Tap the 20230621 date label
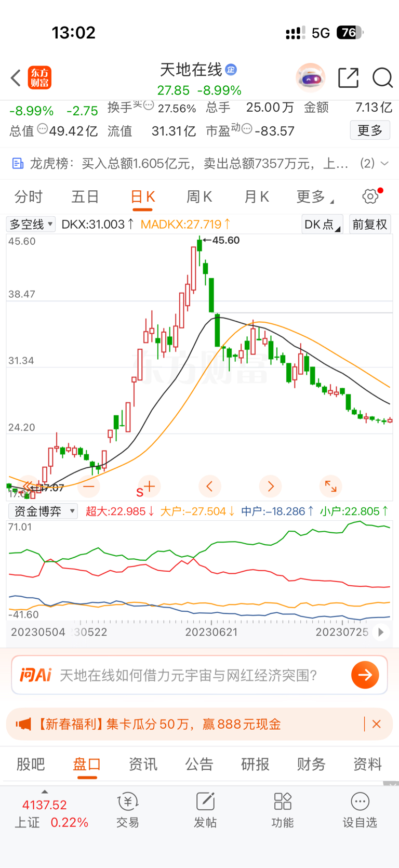Image resolution: width=399 pixels, height=868 pixels. click(211, 632)
